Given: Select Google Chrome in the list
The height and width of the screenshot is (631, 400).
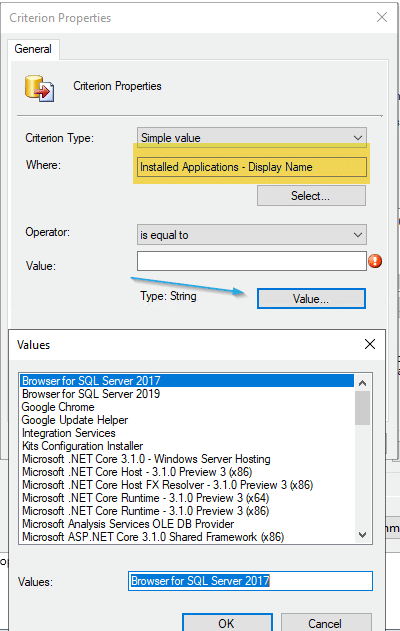Looking at the screenshot, I should pyautogui.click(x=187, y=407).
